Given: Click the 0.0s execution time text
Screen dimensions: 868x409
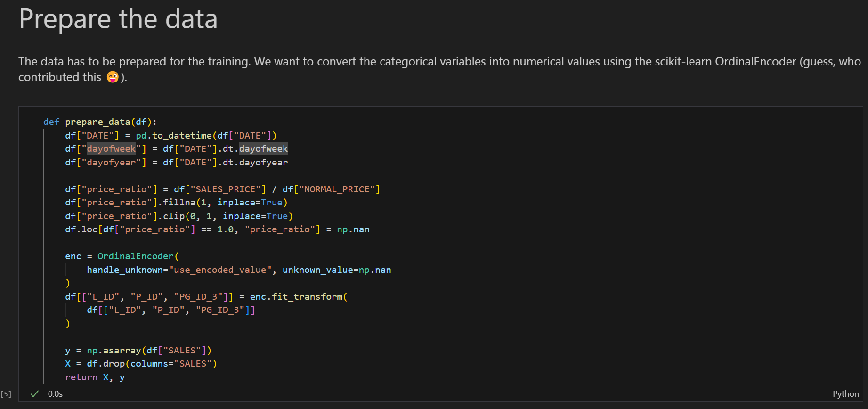Looking at the screenshot, I should [55, 394].
